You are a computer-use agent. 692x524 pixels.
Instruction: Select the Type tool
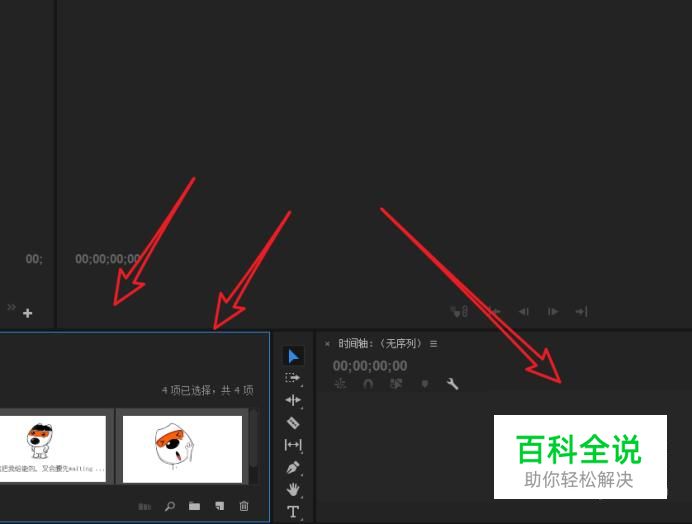pos(293,512)
